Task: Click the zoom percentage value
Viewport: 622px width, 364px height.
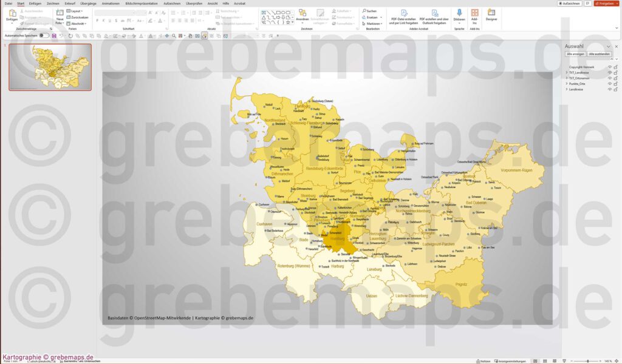Action: (x=608, y=361)
